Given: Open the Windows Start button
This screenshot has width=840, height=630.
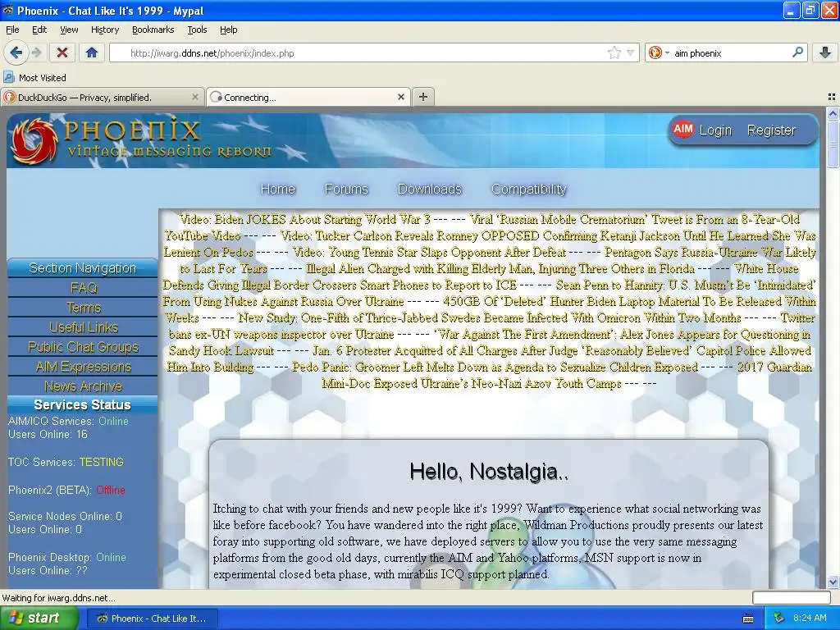Looking at the screenshot, I should [x=38, y=619].
